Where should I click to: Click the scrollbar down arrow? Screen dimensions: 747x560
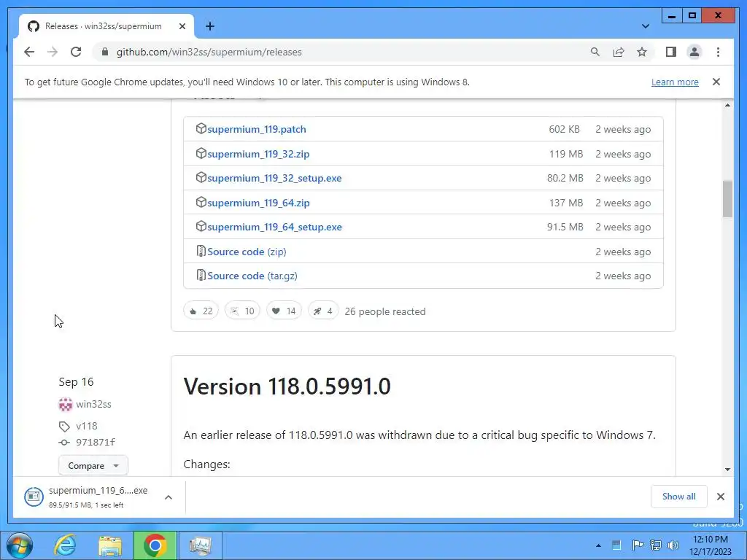[727, 470]
